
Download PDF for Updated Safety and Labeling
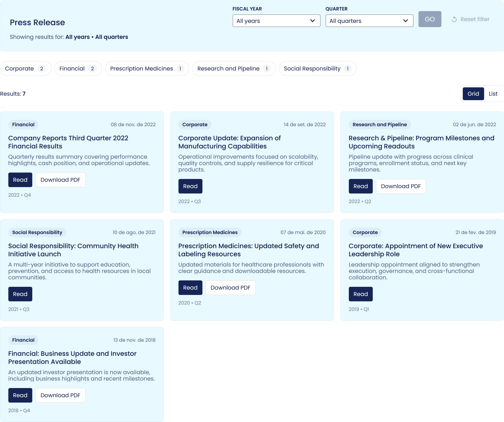[x=230, y=288]
